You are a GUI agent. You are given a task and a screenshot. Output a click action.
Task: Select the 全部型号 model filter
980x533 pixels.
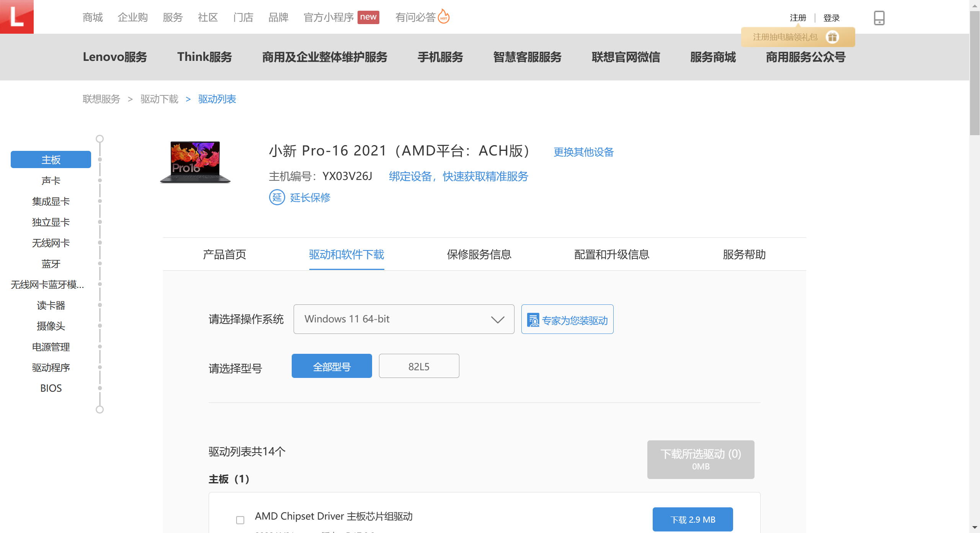[332, 366]
